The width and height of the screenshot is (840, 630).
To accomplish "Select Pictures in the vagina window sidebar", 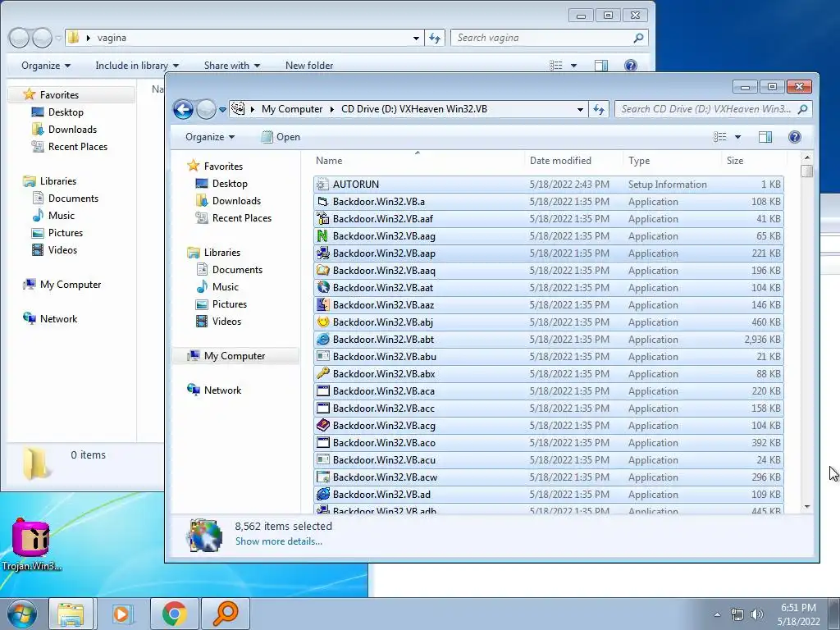I will 66,232.
